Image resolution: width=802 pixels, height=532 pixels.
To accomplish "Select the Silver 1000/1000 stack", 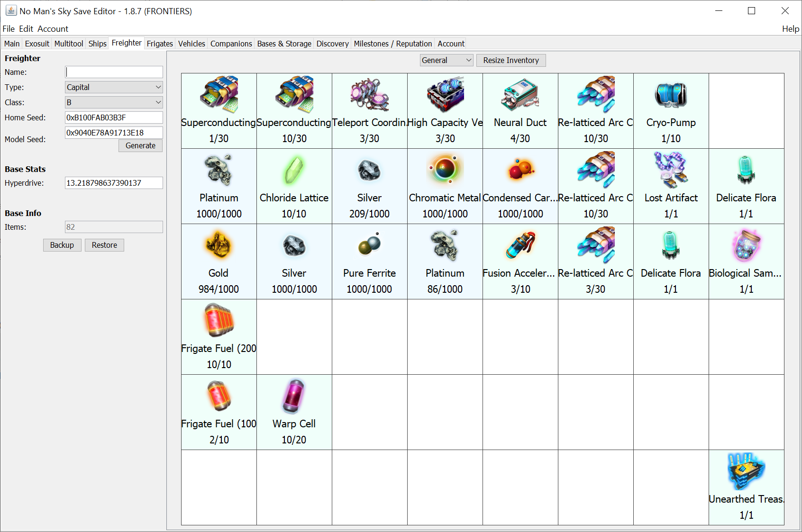I will tap(294, 261).
